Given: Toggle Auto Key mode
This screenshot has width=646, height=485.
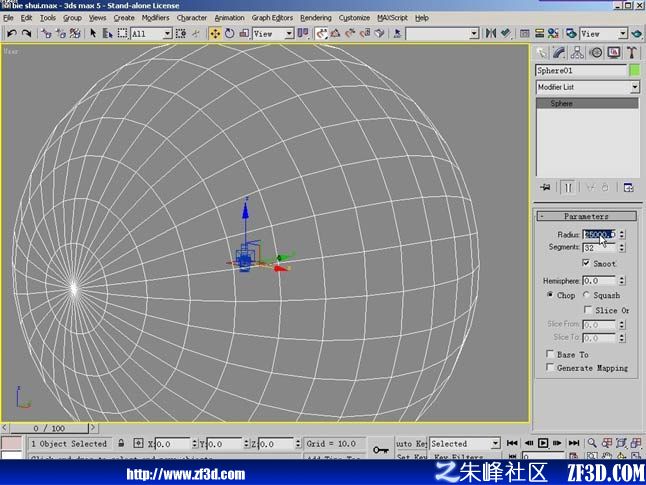Looking at the screenshot, I should click(411, 443).
